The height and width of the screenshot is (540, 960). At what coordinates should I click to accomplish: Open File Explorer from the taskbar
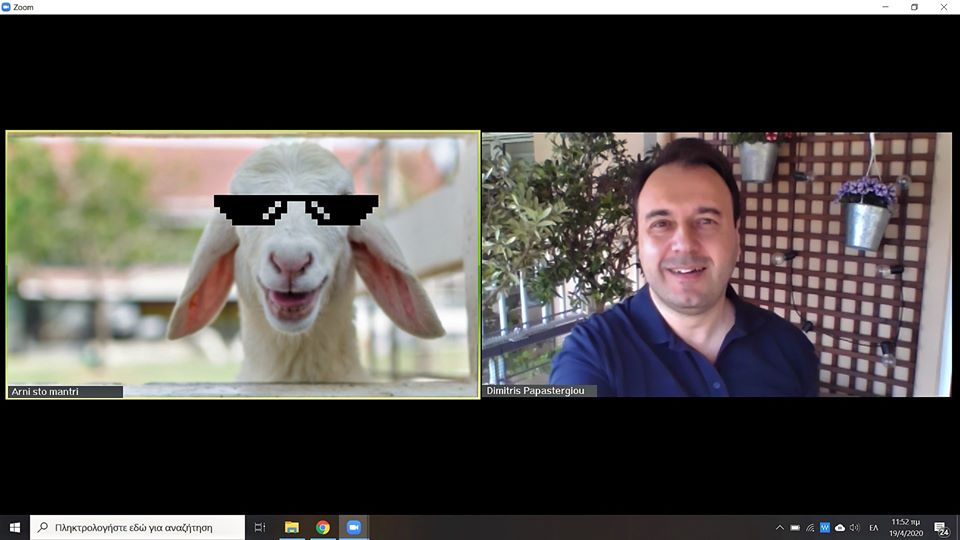tap(291, 527)
